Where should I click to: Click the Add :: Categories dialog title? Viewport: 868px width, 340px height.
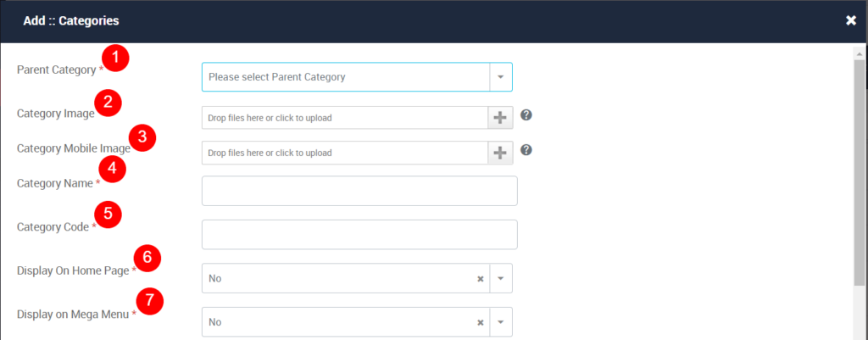[71, 21]
